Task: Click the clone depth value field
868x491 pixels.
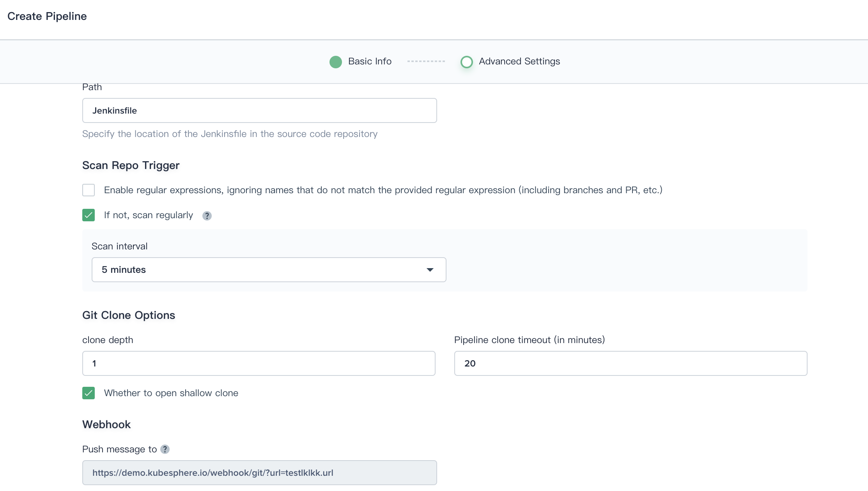Action: point(259,363)
